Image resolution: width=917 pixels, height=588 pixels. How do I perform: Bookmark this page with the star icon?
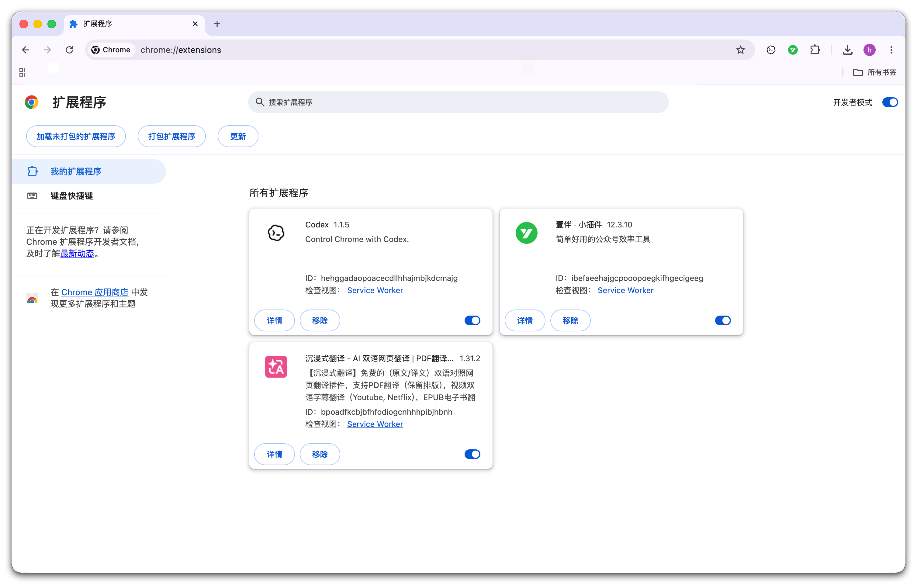(740, 50)
